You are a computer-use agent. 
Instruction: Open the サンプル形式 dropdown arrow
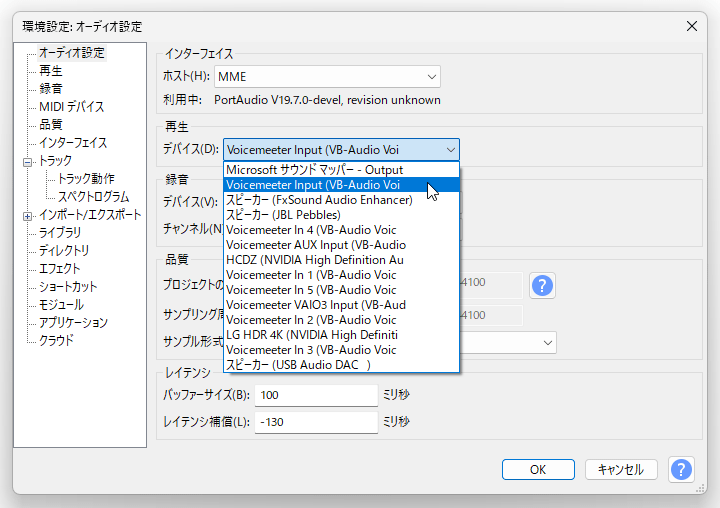(547, 343)
